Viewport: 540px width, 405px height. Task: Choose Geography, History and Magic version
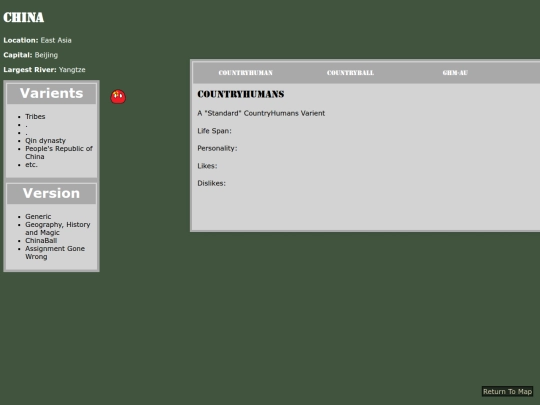(58, 228)
